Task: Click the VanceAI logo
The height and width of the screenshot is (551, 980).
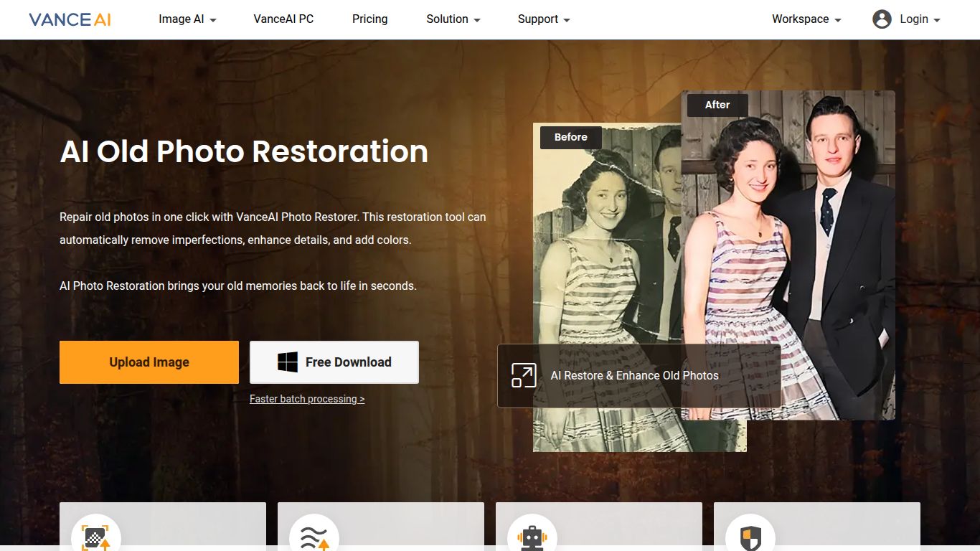Action: (x=68, y=19)
